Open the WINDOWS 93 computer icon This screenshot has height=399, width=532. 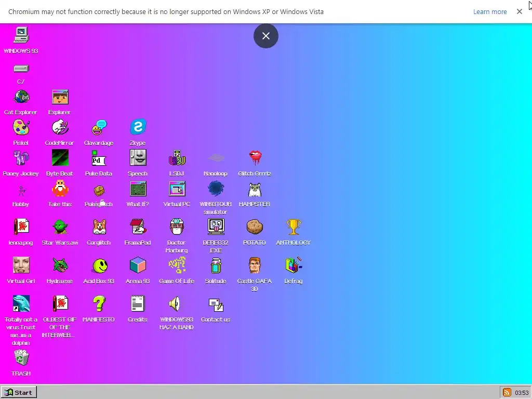21,35
